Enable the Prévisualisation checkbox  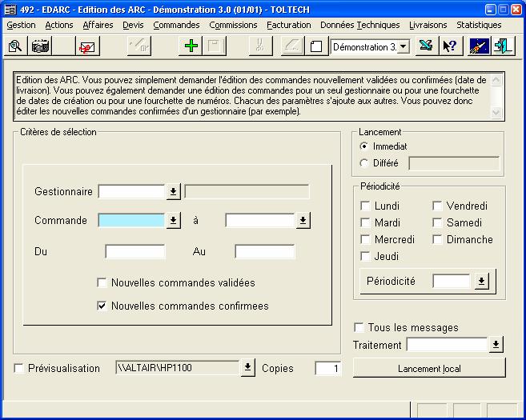point(18,368)
